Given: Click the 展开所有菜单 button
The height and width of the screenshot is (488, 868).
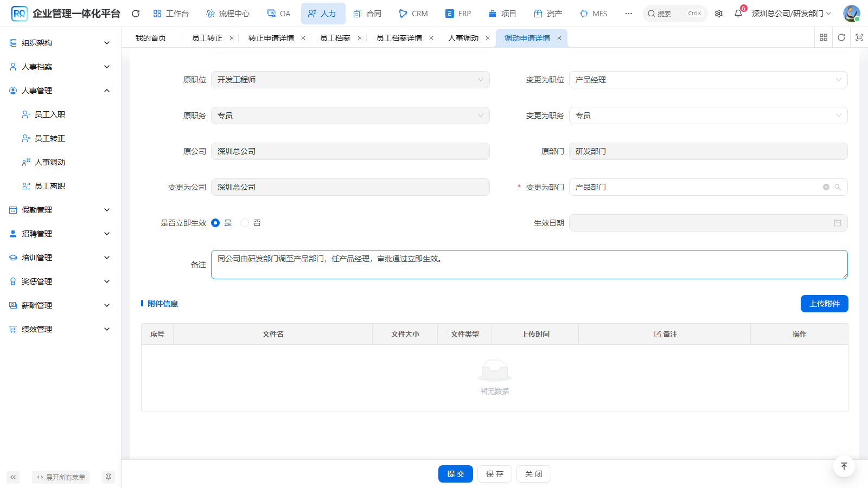Looking at the screenshot, I should (61, 477).
